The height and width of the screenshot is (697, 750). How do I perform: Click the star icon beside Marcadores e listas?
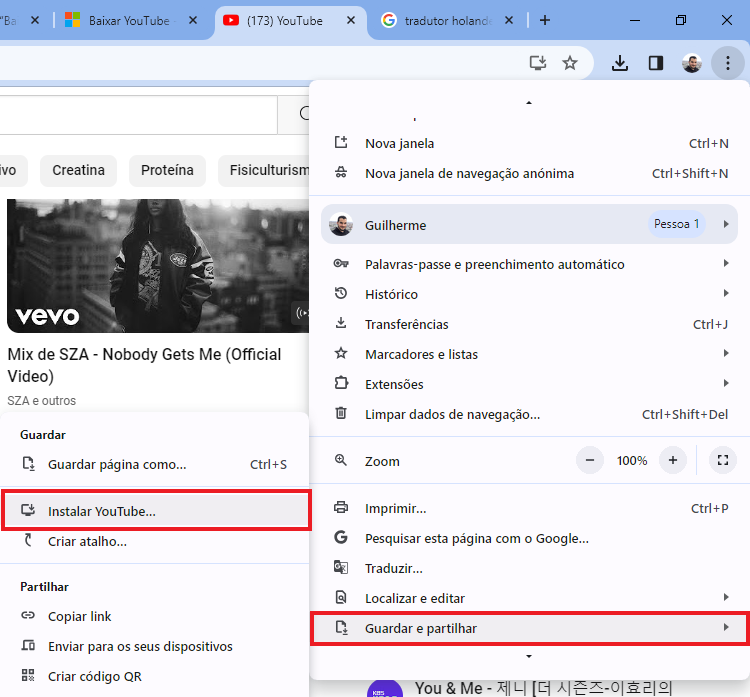tap(341, 353)
